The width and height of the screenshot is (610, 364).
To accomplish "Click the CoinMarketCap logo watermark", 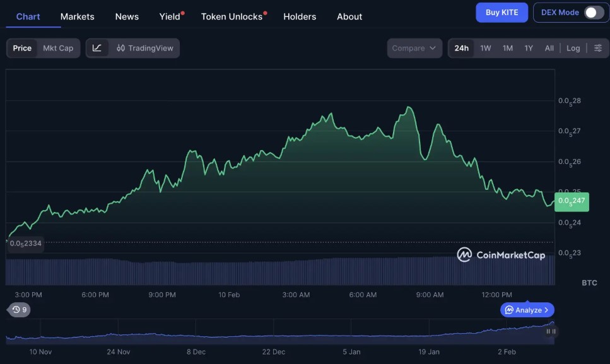I will point(501,255).
